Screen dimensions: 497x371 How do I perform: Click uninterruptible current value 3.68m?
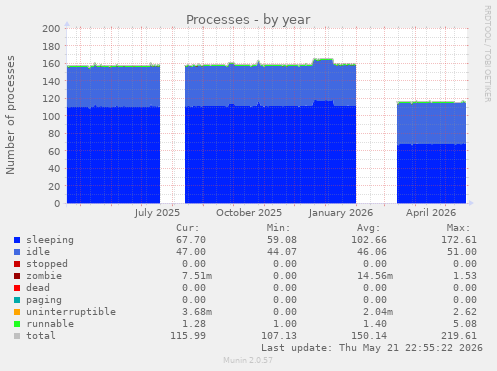coord(197,312)
